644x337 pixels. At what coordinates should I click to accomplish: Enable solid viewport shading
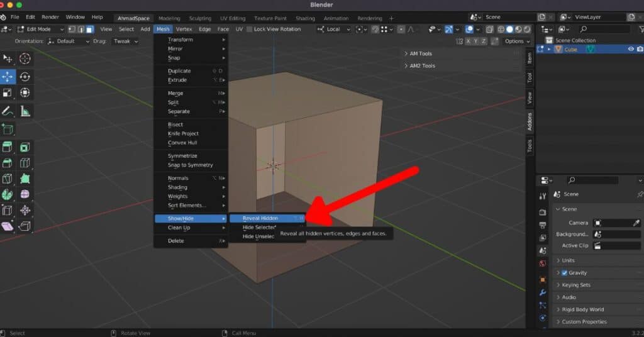tap(509, 29)
